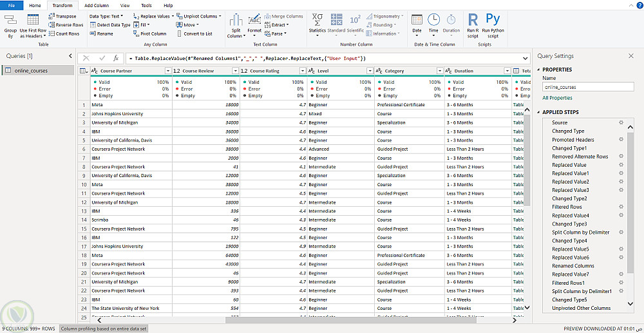644x333 pixels.
Task: Confirm formula with the checkmark icon
Action: pyautogui.click(x=101, y=58)
